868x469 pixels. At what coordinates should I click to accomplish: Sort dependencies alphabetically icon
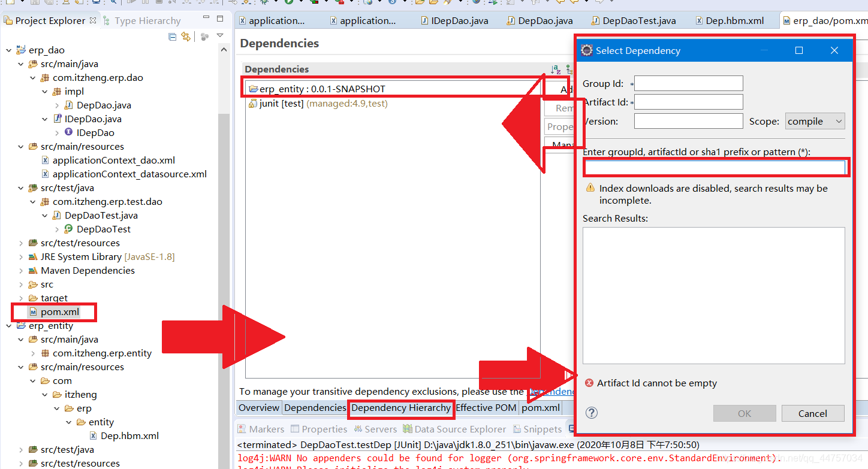coord(556,69)
